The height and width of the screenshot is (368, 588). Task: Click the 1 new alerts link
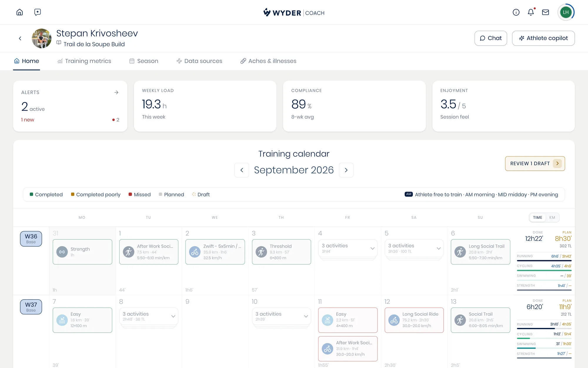[x=28, y=120]
